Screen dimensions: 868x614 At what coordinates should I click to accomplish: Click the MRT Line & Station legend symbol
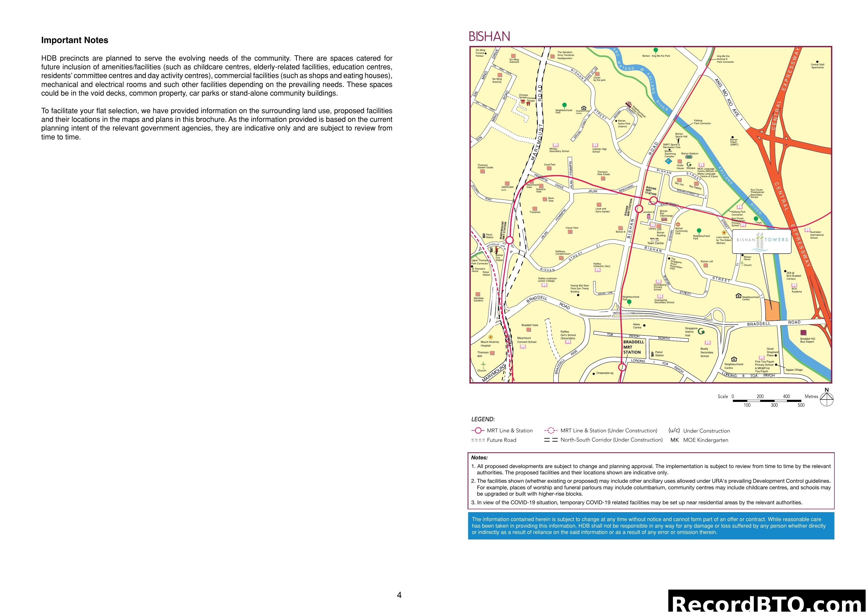point(478,431)
